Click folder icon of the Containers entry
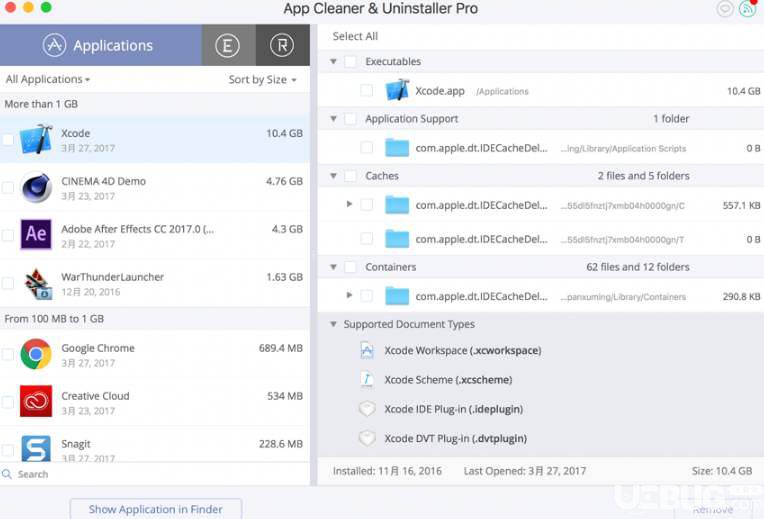Viewport: 764px width, 519px height. [397, 296]
